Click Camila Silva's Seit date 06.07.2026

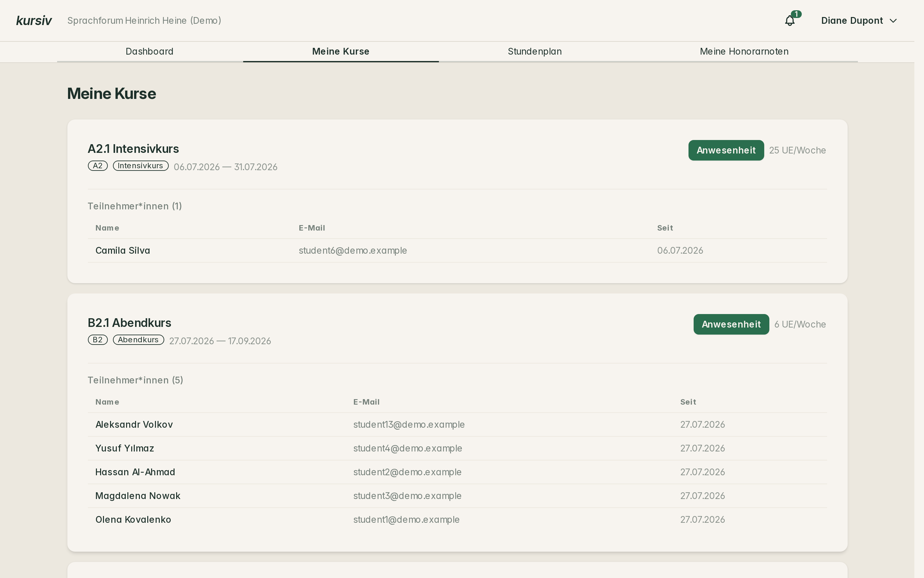coord(680,251)
